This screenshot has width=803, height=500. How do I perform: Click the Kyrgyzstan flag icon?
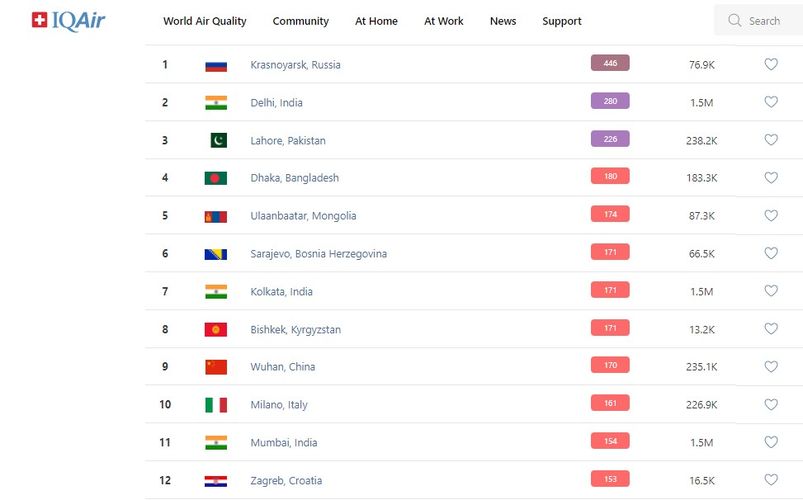216,330
